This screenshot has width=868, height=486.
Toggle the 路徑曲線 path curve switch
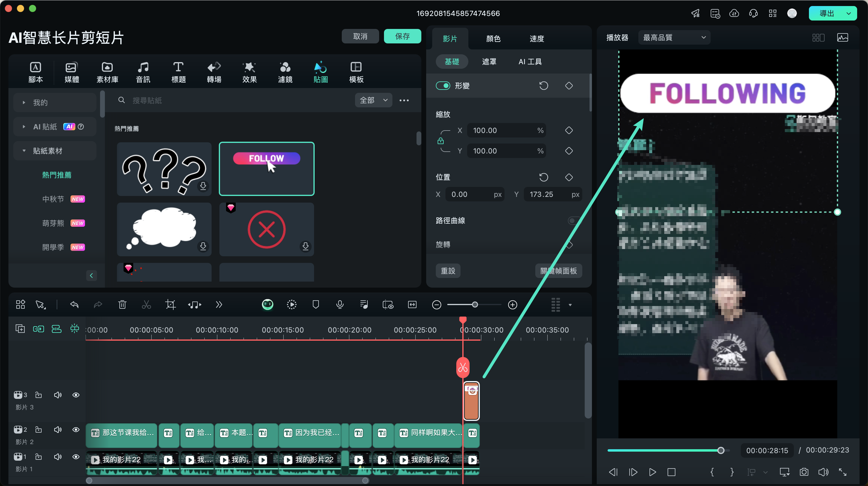coord(574,220)
